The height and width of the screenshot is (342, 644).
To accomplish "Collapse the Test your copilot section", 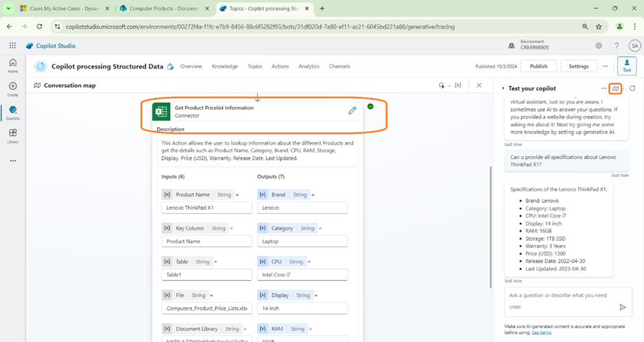I will pyautogui.click(x=503, y=88).
